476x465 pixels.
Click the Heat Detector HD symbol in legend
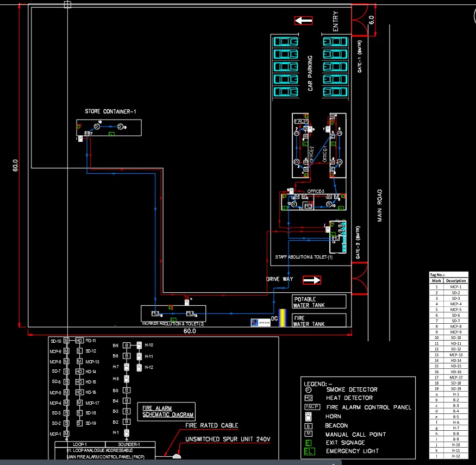pyautogui.click(x=309, y=398)
